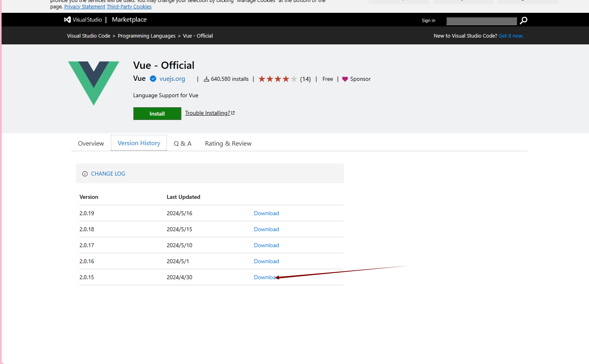Image resolution: width=589 pixels, height=364 pixels.
Task: Click the Get it now link
Action: tap(511, 36)
